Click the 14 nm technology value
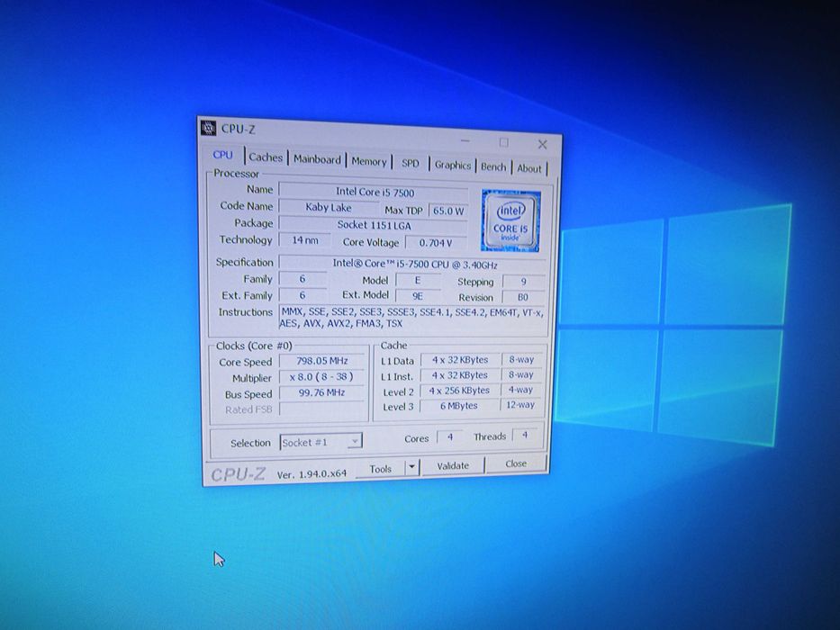 [304, 240]
